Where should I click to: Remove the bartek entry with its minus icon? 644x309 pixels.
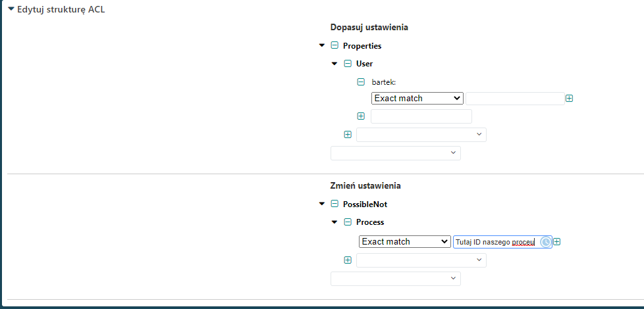(361, 82)
